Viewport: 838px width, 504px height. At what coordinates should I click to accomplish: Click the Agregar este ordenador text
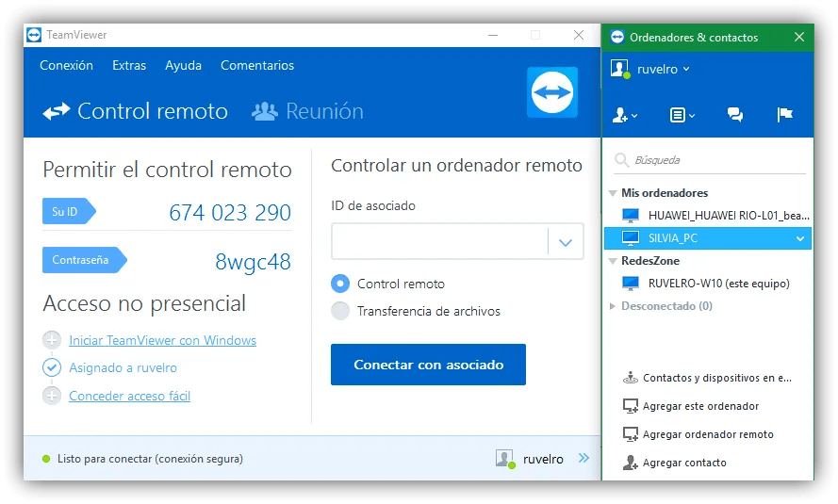700,406
